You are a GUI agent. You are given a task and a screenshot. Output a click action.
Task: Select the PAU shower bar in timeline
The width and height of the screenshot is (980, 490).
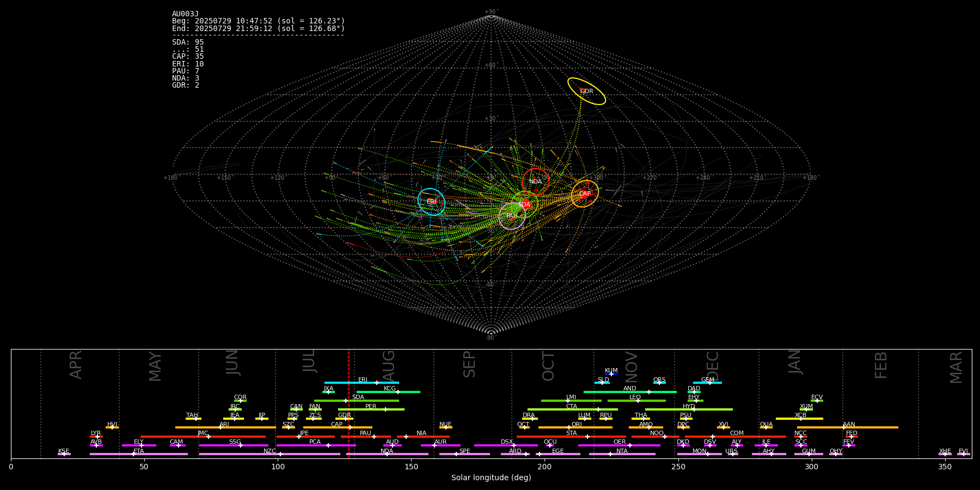(x=366, y=437)
